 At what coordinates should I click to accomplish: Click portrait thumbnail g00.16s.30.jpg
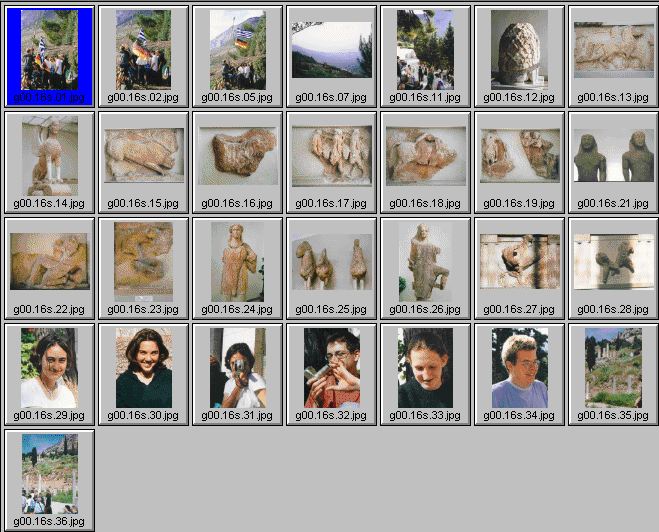pyautogui.click(x=143, y=369)
